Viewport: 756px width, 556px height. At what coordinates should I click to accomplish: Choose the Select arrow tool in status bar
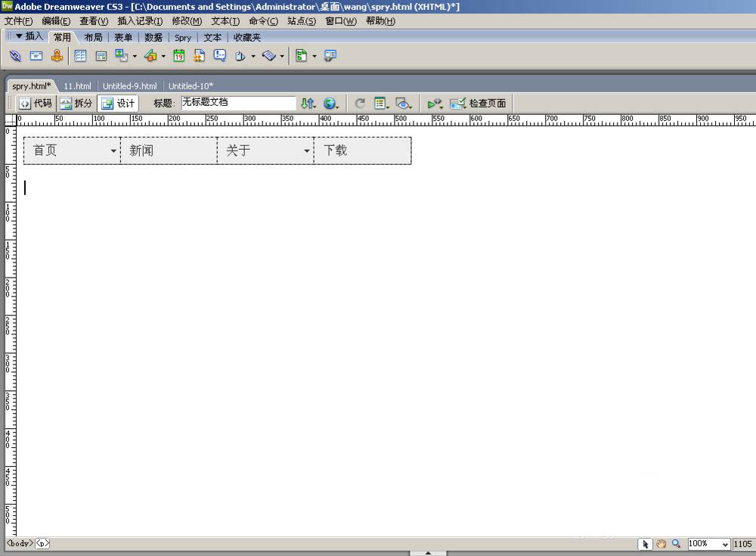click(x=645, y=544)
